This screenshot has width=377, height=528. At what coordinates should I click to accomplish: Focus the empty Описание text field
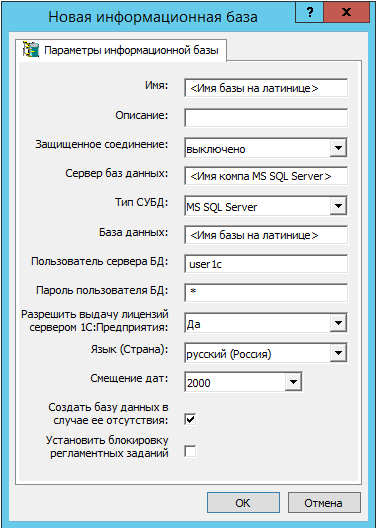(266, 118)
